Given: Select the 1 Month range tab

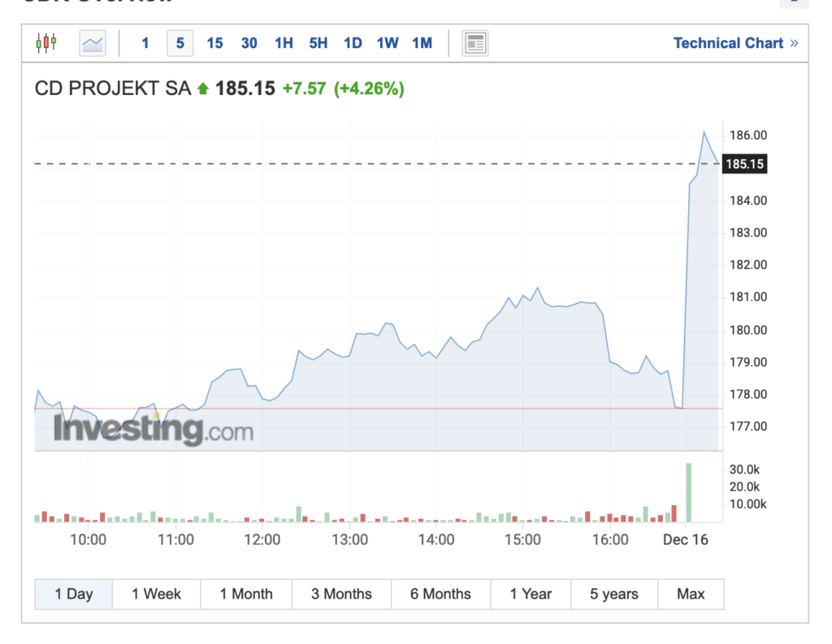Looking at the screenshot, I should (246, 594).
